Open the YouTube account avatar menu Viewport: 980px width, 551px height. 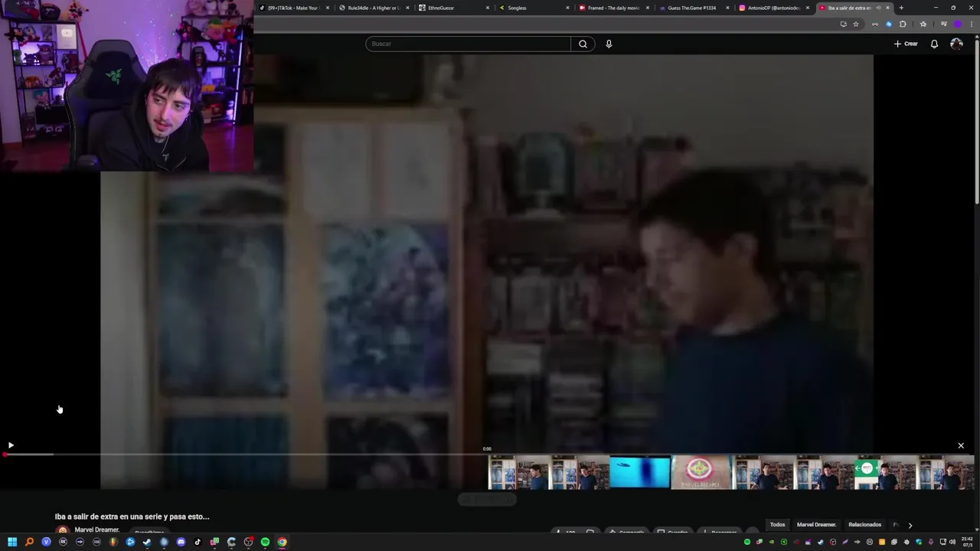956,44
